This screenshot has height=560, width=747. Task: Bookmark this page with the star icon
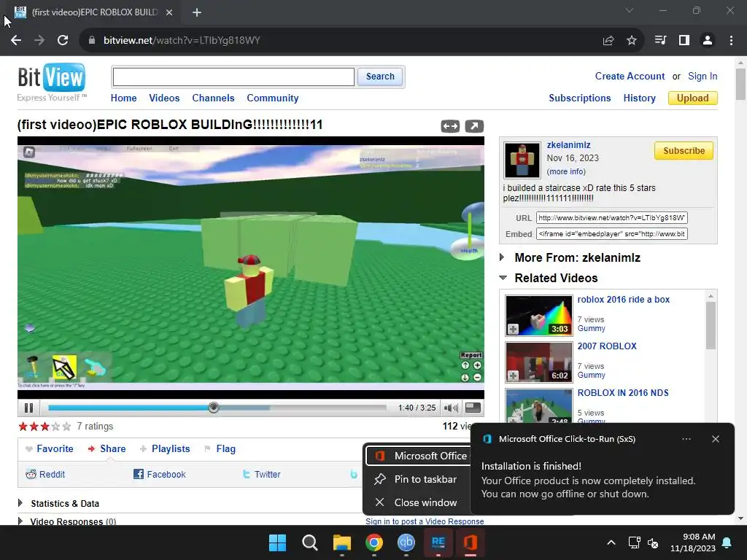(x=632, y=41)
